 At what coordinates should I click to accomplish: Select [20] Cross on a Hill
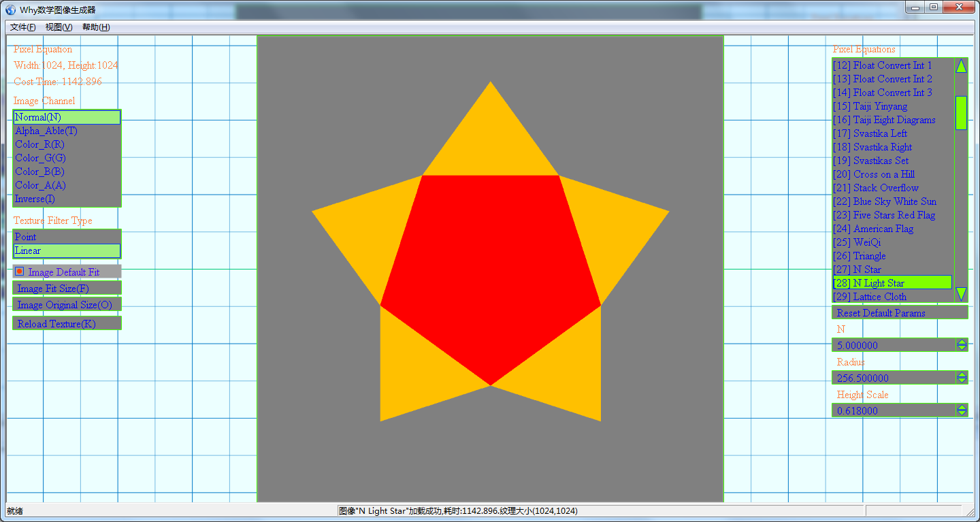click(x=892, y=174)
